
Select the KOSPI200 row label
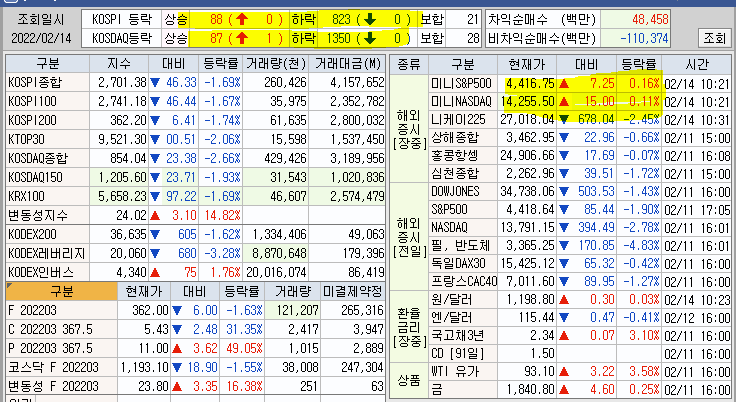pyautogui.click(x=32, y=120)
